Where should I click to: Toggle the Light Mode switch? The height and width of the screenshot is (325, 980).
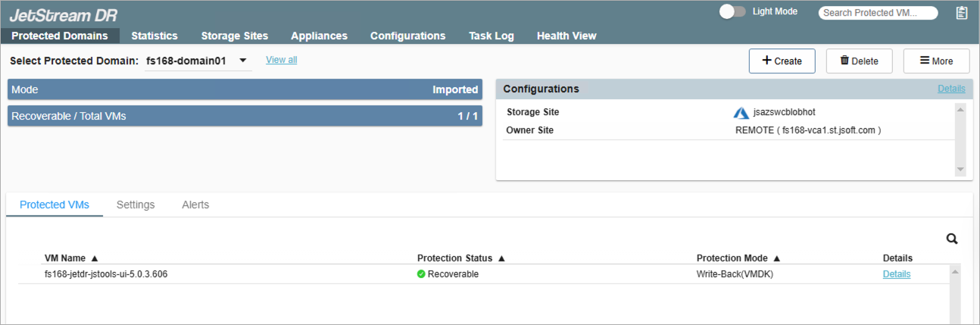click(x=732, y=12)
